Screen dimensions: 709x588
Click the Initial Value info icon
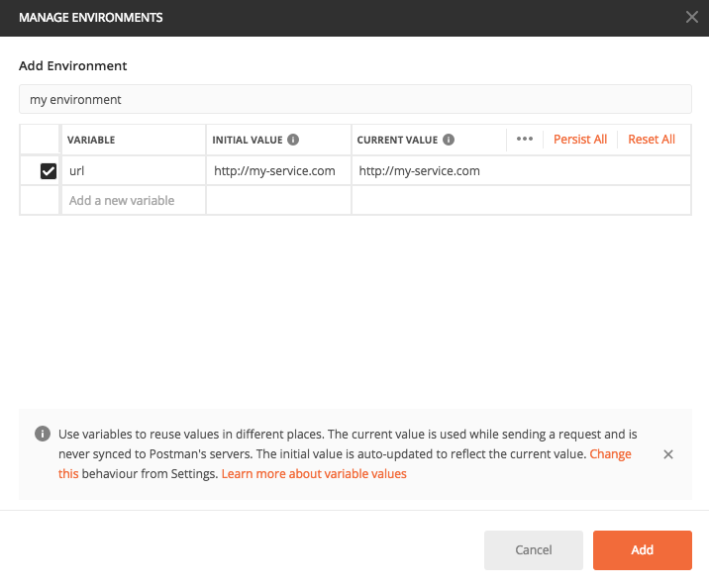[x=293, y=140]
